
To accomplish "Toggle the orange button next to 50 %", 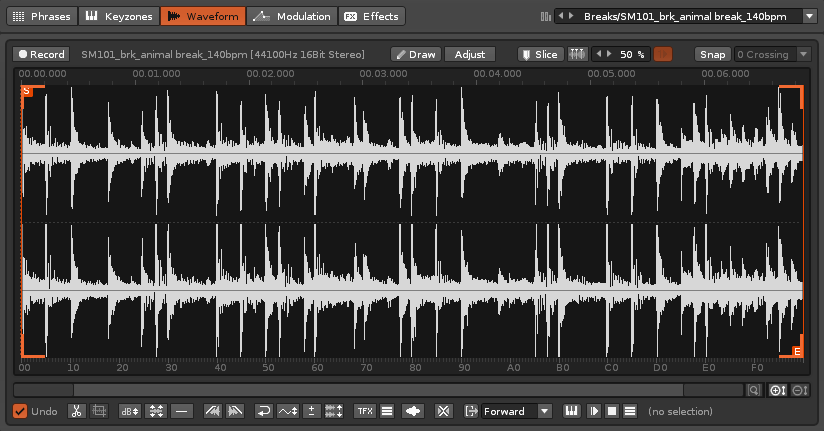I will tap(662, 54).
